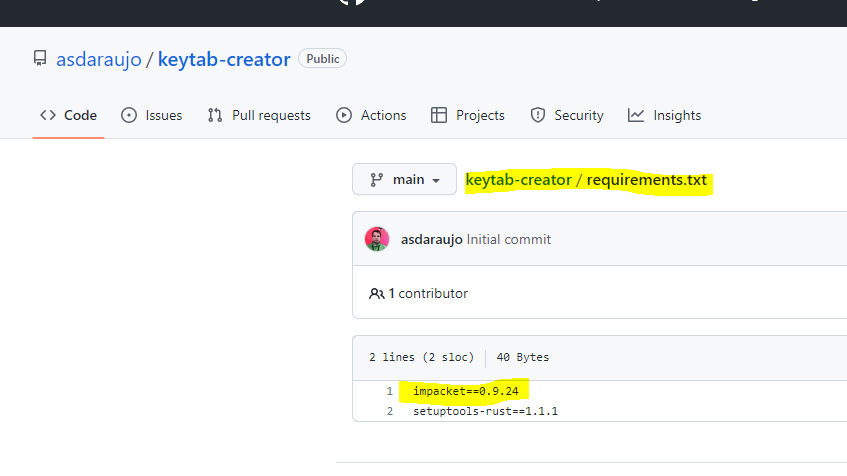
Task: Click the Security shield icon
Action: tap(538, 115)
